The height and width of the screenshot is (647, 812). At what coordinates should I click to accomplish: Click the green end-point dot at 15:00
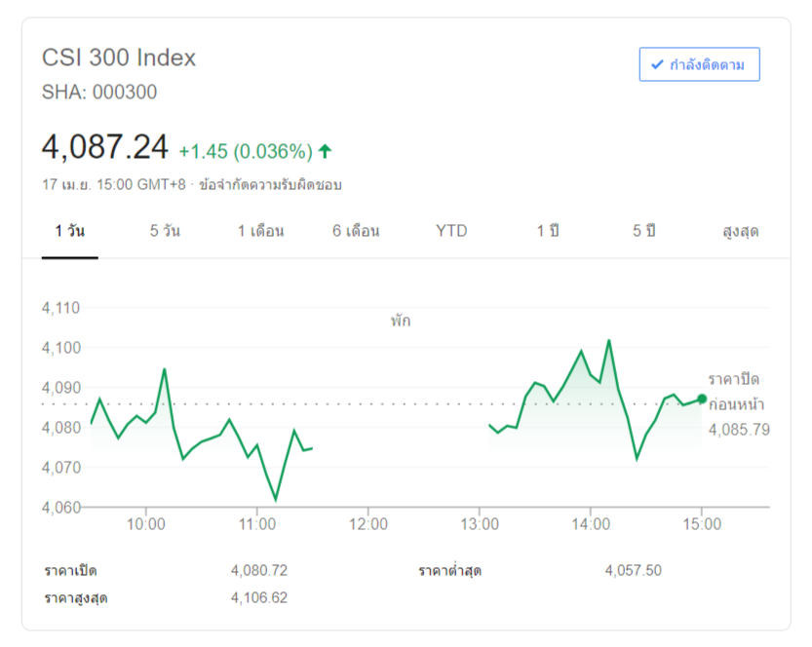pyautogui.click(x=702, y=399)
